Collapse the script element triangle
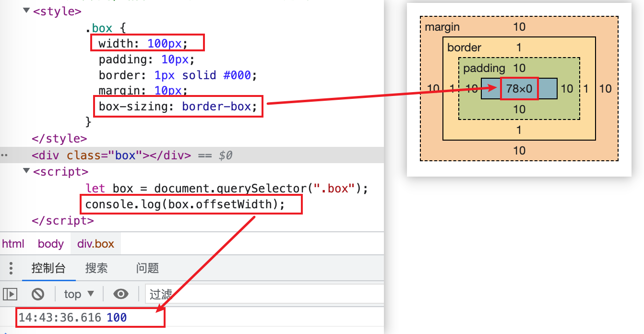The image size is (644, 334). pos(26,171)
